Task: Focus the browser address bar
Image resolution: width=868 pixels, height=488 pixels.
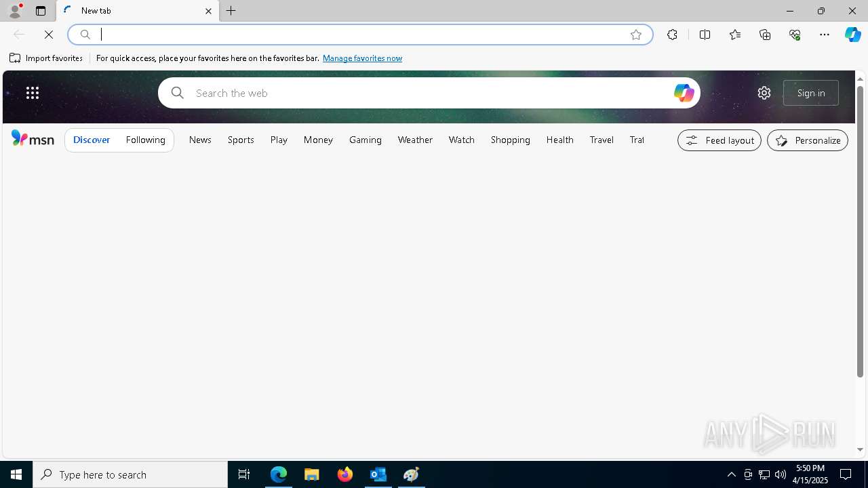Action: pos(360,35)
